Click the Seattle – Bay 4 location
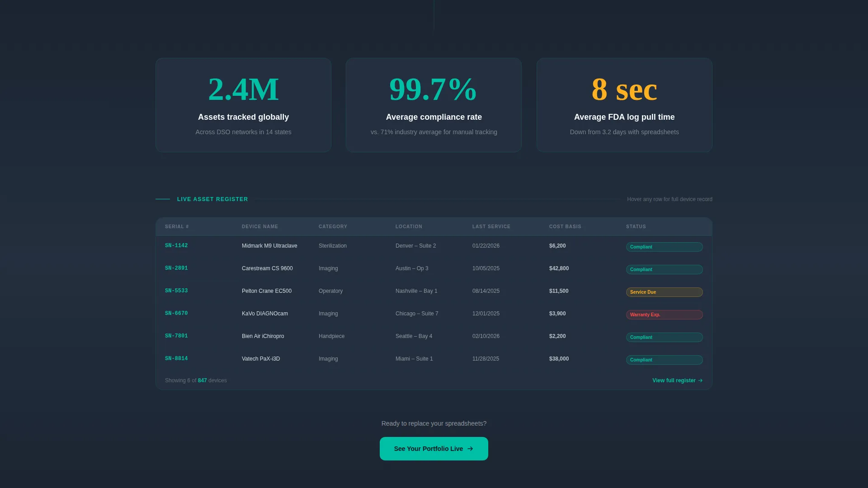 tap(414, 336)
